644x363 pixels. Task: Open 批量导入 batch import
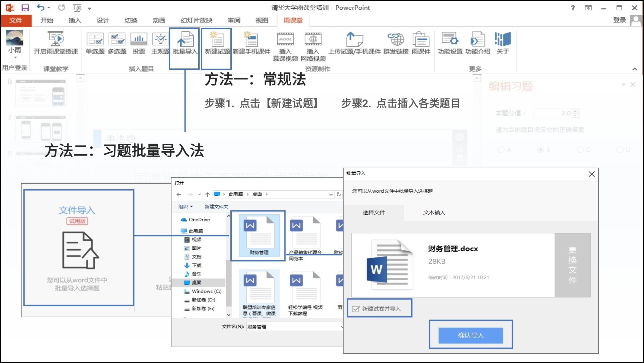click(x=185, y=42)
